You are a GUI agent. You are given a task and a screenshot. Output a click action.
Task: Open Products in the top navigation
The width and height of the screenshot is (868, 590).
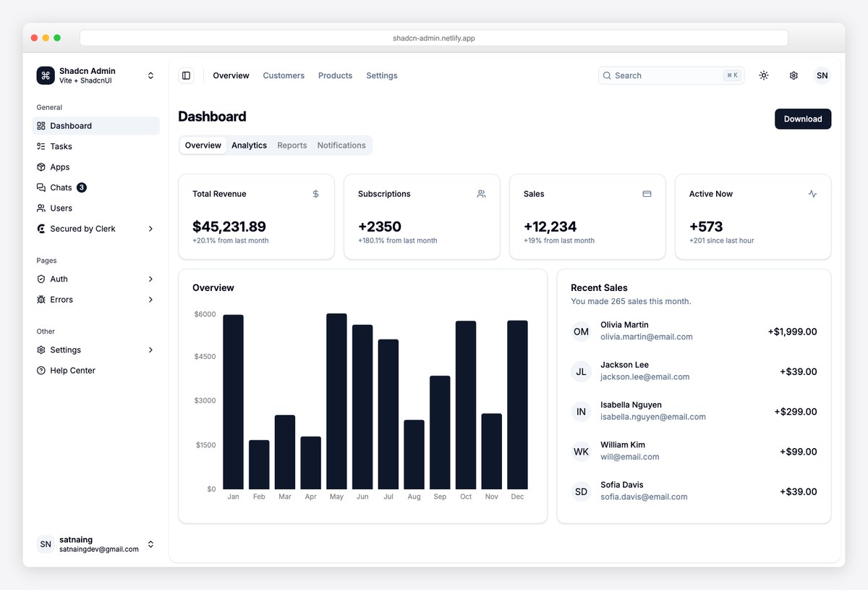pos(335,75)
